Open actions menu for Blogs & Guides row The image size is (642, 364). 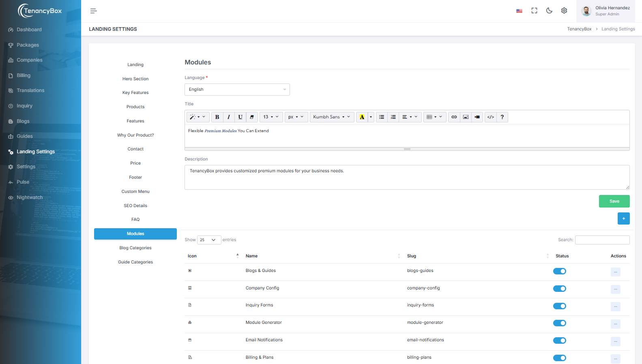pos(616,272)
